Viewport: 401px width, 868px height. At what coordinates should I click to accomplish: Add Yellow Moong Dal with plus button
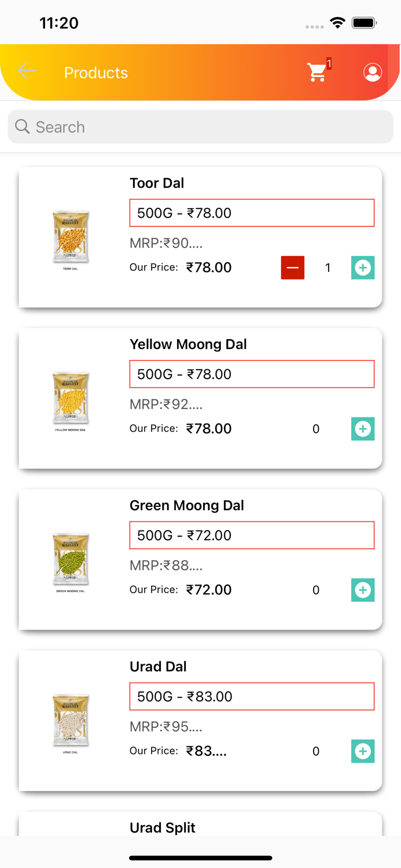[363, 429]
